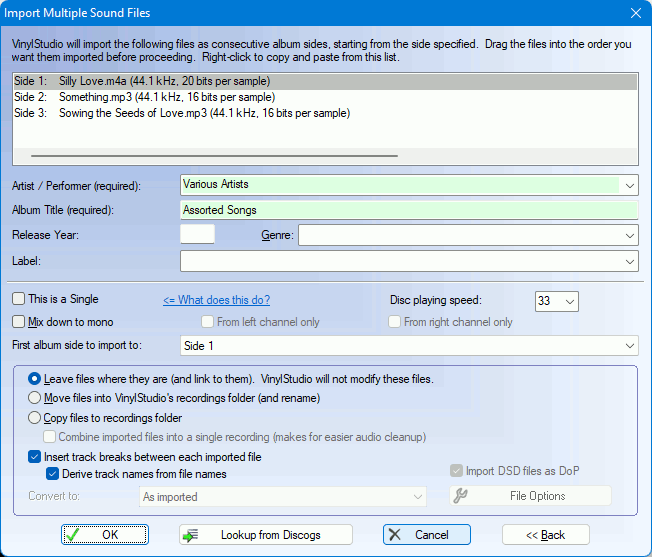
Task: Check 'From left channel only' option
Action: tap(207, 322)
